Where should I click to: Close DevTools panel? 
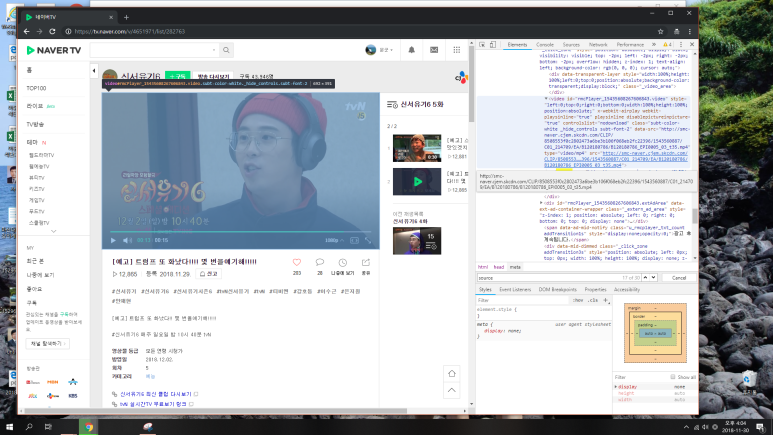[x=692, y=44]
